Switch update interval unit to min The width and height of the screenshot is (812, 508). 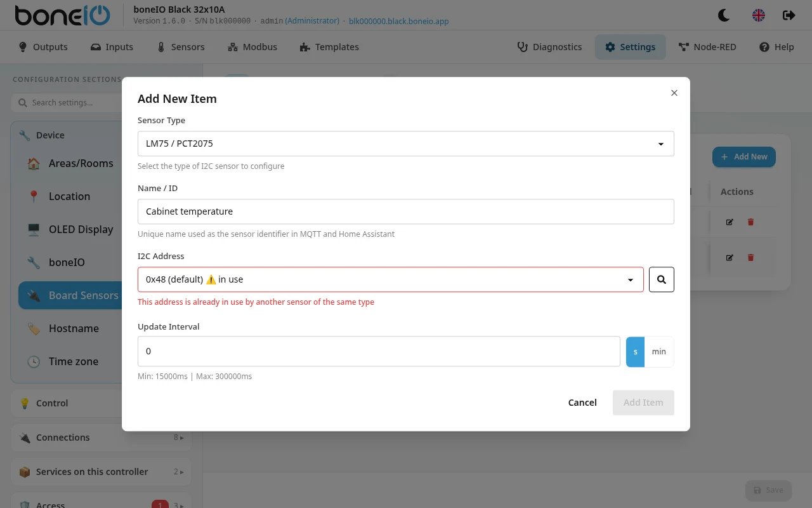point(659,352)
